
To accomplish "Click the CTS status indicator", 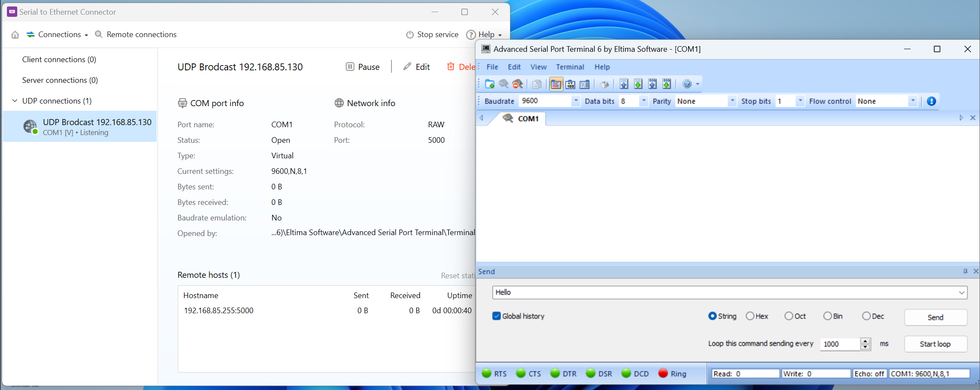I will click(x=521, y=373).
